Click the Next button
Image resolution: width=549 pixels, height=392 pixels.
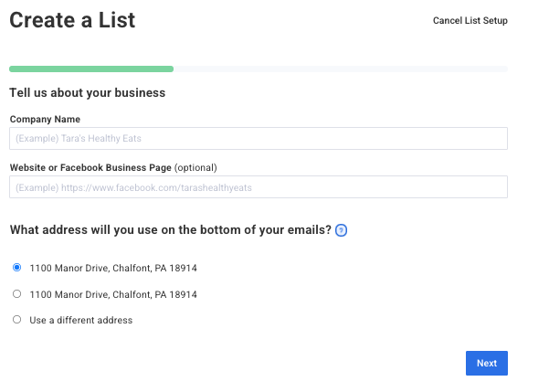point(487,364)
